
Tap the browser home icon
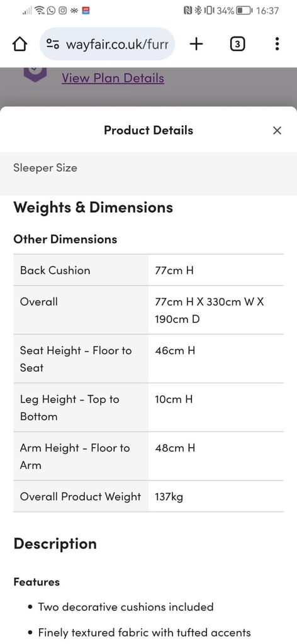[x=20, y=44]
